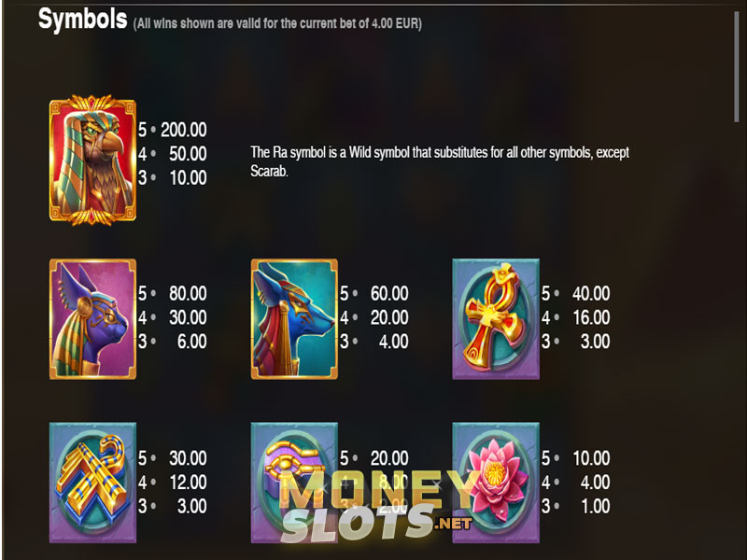Click the vertical scrollbar on the right edge
This screenshot has height=560, width=747.
tap(737, 65)
